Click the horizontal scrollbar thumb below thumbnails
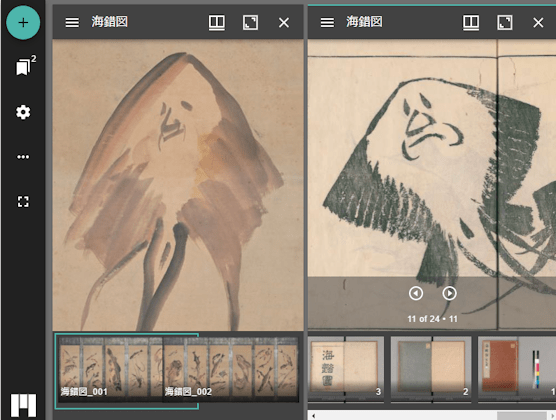The height and width of the screenshot is (420, 556). (521, 416)
